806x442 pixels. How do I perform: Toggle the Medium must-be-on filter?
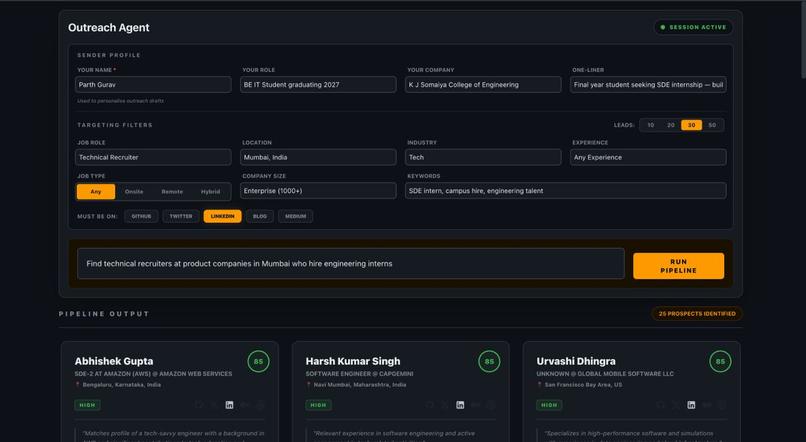(296, 216)
